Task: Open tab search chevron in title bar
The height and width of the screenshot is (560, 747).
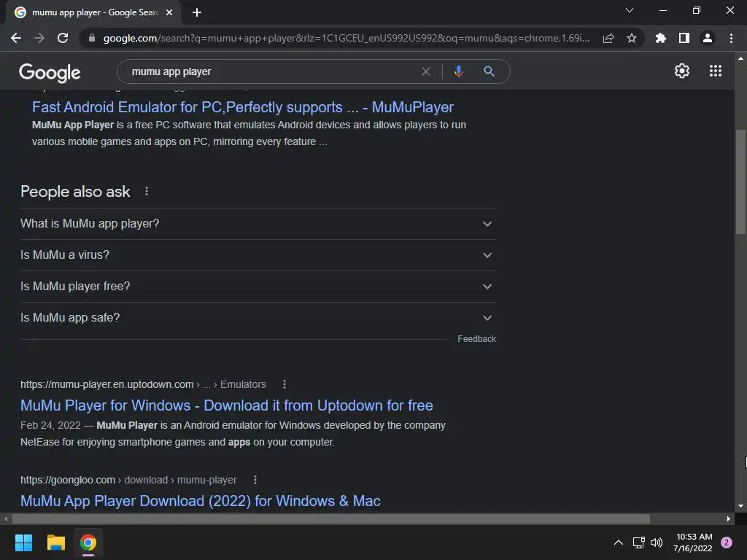Action: coord(630,10)
